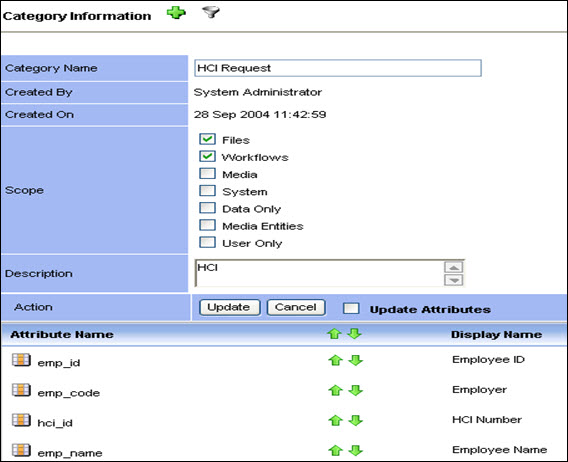Click the Cancel button
This screenshot has width=568, height=462.
(296, 307)
